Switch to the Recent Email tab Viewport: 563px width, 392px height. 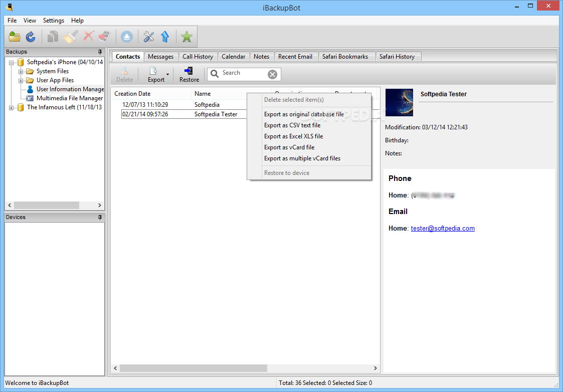[x=295, y=56]
